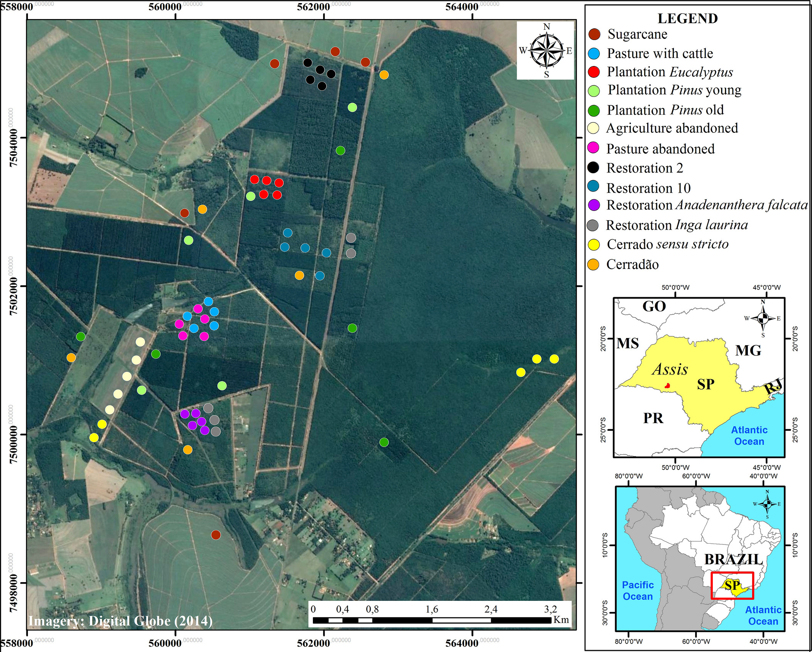Click the 'Imagery: Digital Globe (2014)' text
This screenshot has height=652, width=812.
tap(121, 621)
